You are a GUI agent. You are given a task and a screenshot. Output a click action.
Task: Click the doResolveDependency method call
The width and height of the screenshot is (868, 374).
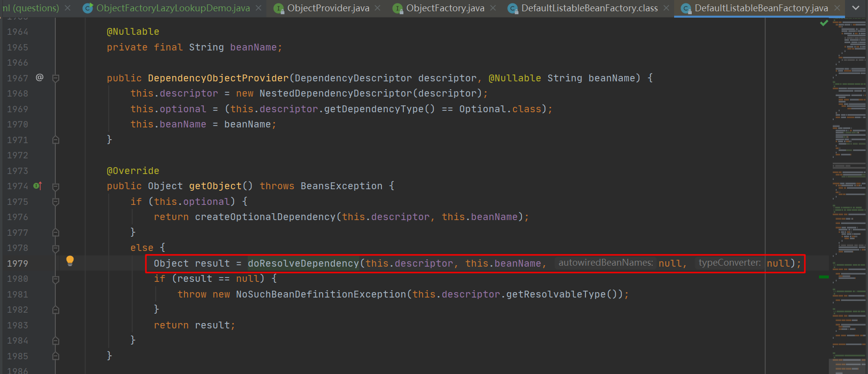click(303, 263)
